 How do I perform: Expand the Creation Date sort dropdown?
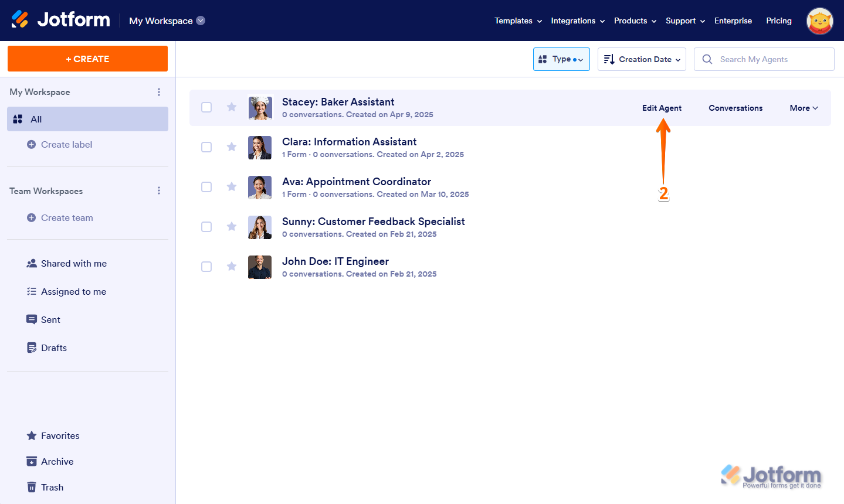point(642,59)
